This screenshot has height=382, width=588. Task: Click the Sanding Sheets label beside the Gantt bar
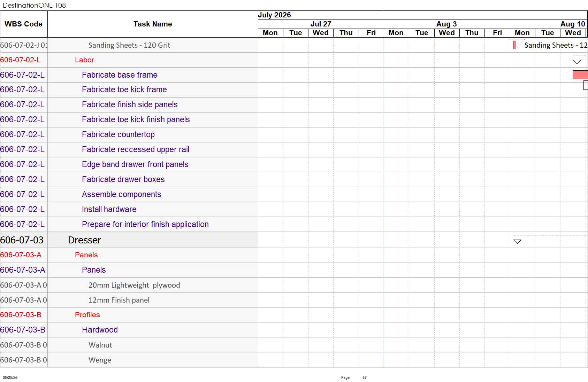point(556,45)
